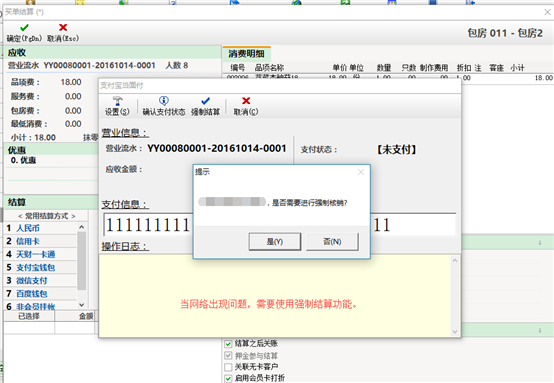The image size is (554, 383).
Task: Click the 确认支付状态 info icon
Action: click(164, 101)
